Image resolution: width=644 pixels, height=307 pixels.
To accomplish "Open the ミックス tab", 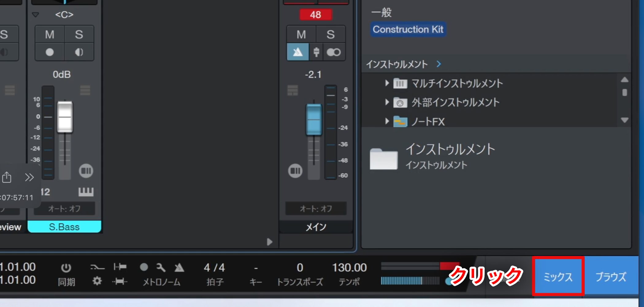I will 558,277.
